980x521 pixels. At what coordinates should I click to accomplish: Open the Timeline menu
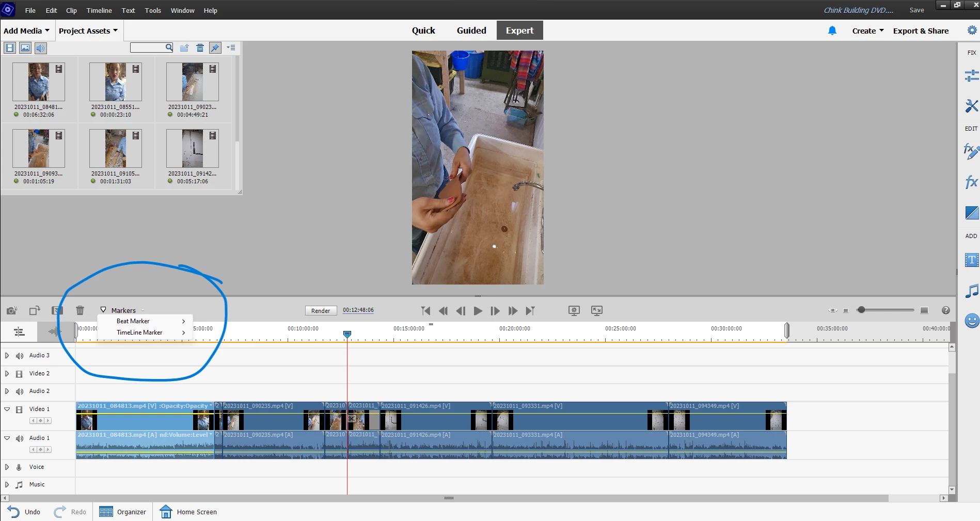tap(99, 10)
